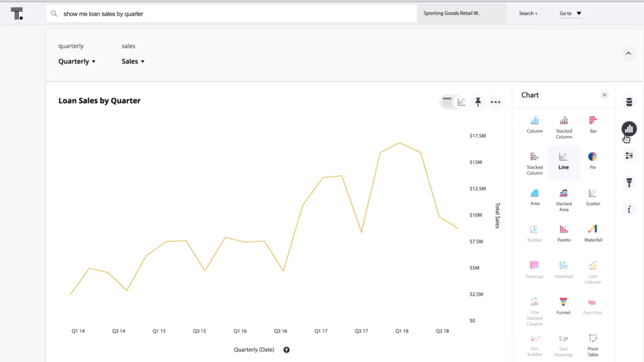Select the Pie chart type
The width and height of the screenshot is (644, 362).
coord(592,161)
